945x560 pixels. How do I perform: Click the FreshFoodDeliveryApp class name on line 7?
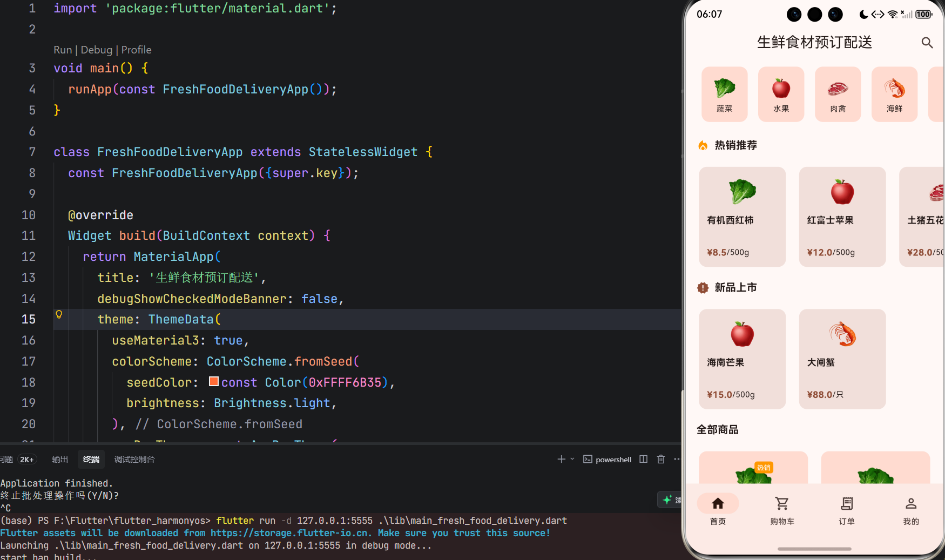pyautogui.click(x=170, y=152)
